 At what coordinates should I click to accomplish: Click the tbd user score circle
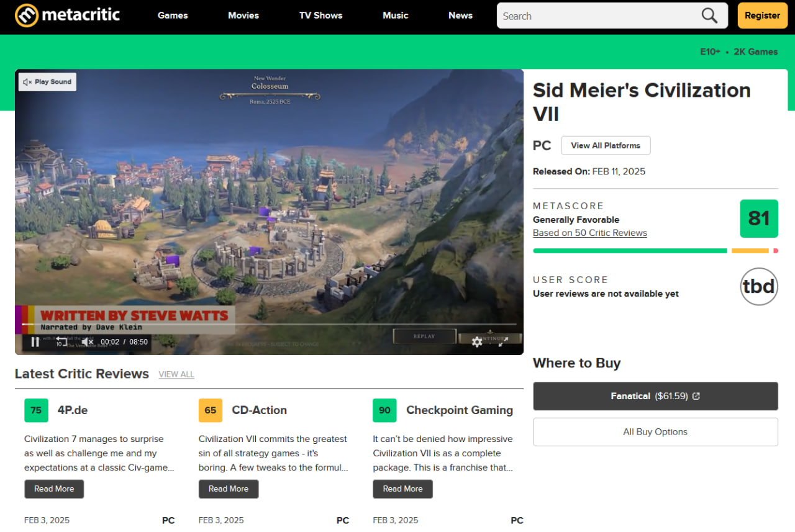[759, 286]
